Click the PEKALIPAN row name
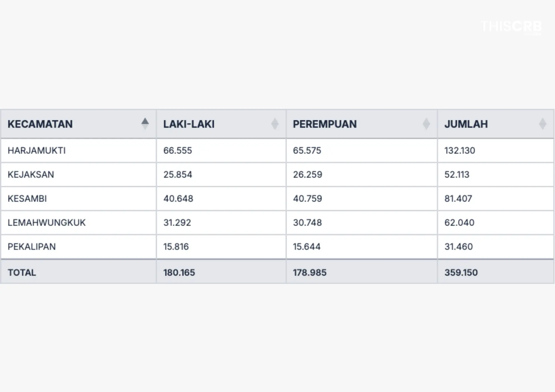Screen dimensions: 555x392 pos(32,246)
